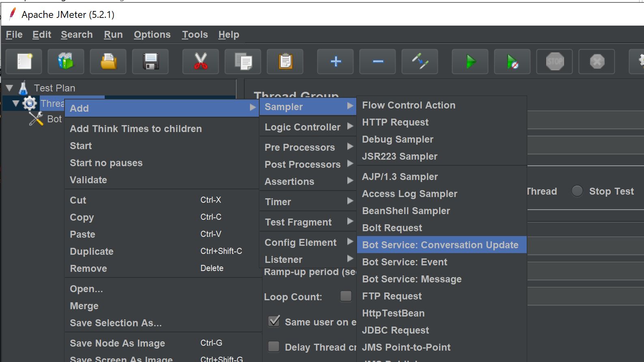The height and width of the screenshot is (362, 644).
Task: Expand the Listener submenu
Action: point(308,260)
